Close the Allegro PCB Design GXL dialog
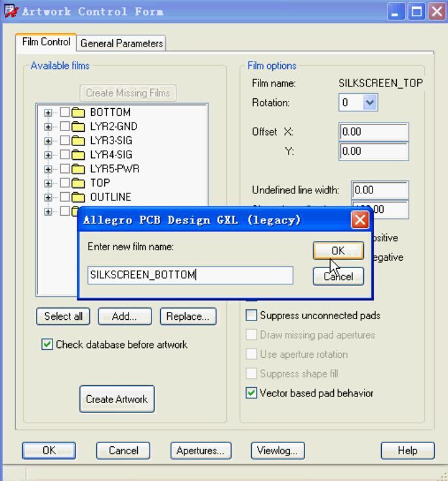 coord(360,220)
